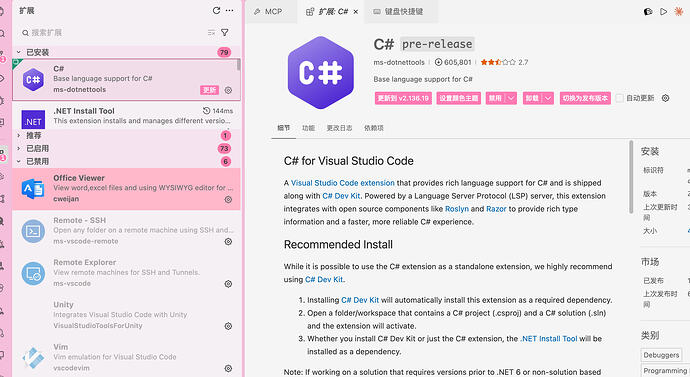The height and width of the screenshot is (377, 690).
Task: Open manage gear for Vim extension
Action: click(x=228, y=368)
